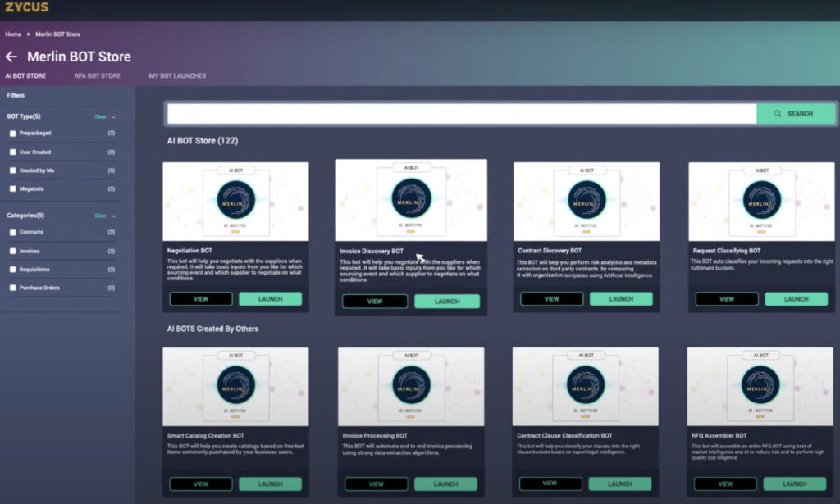This screenshot has width=840, height=504.
Task: Launch the Smart Catalog Creation BOT
Action: click(270, 484)
